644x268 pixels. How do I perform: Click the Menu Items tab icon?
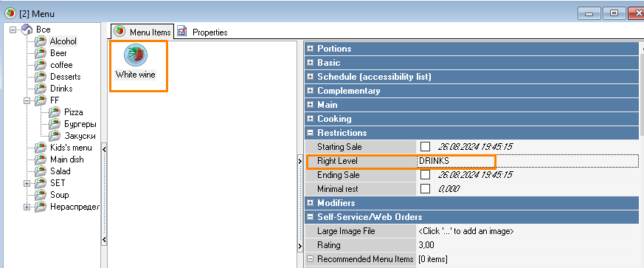click(x=120, y=31)
